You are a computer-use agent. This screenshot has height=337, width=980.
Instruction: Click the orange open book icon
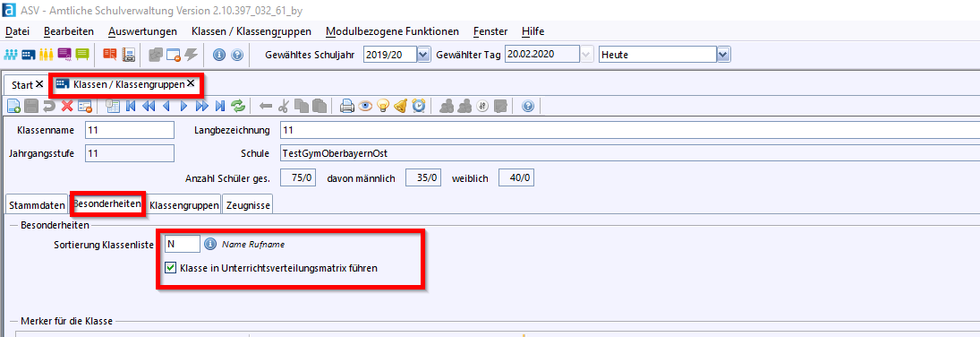click(110, 55)
